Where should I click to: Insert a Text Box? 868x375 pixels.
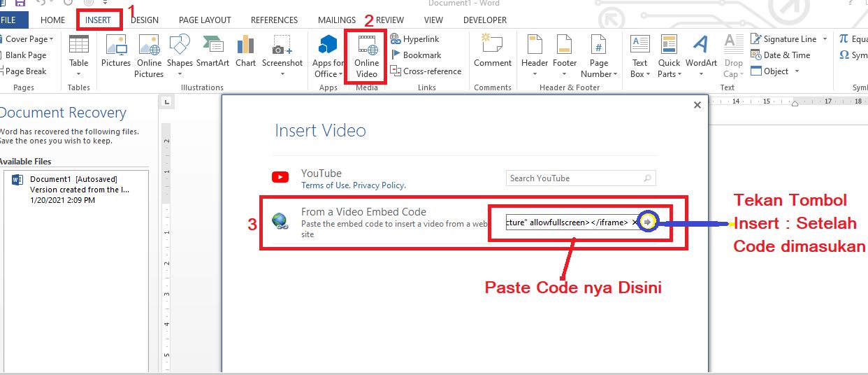[640, 56]
